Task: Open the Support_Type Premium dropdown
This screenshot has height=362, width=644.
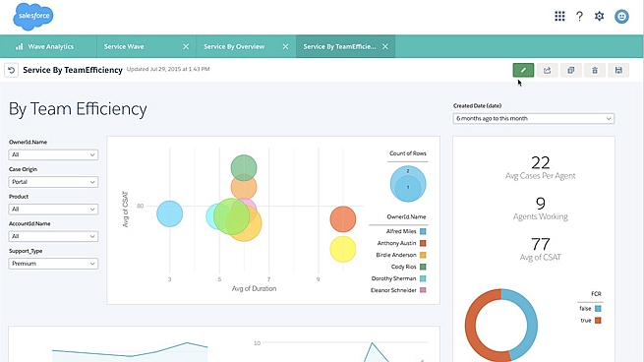Action: point(53,264)
